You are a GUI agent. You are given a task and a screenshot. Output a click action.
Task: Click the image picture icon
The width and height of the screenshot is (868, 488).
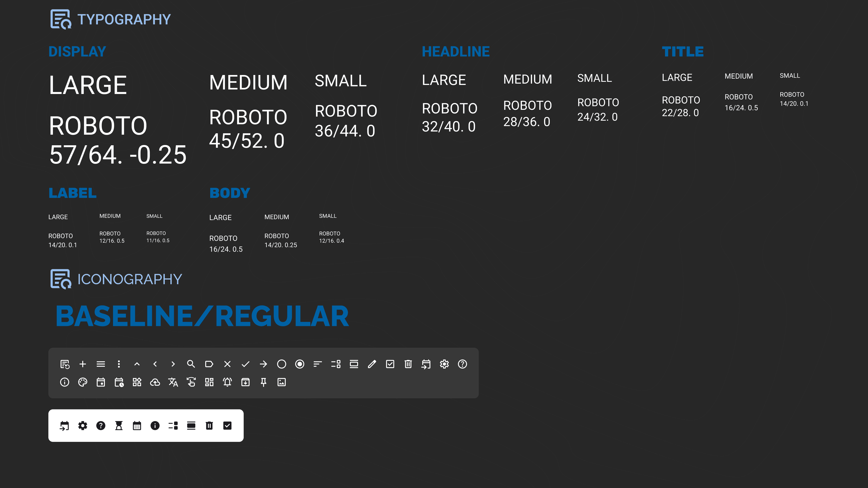pyautogui.click(x=282, y=382)
